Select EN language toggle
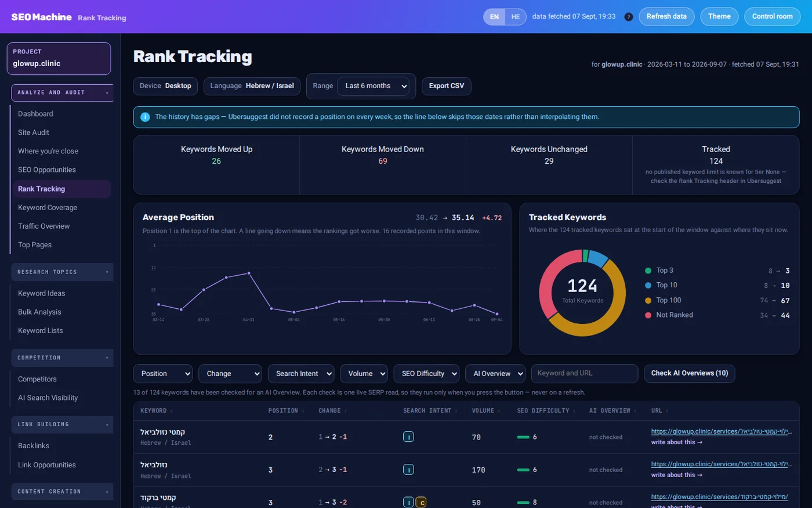812x508 pixels. pos(494,17)
